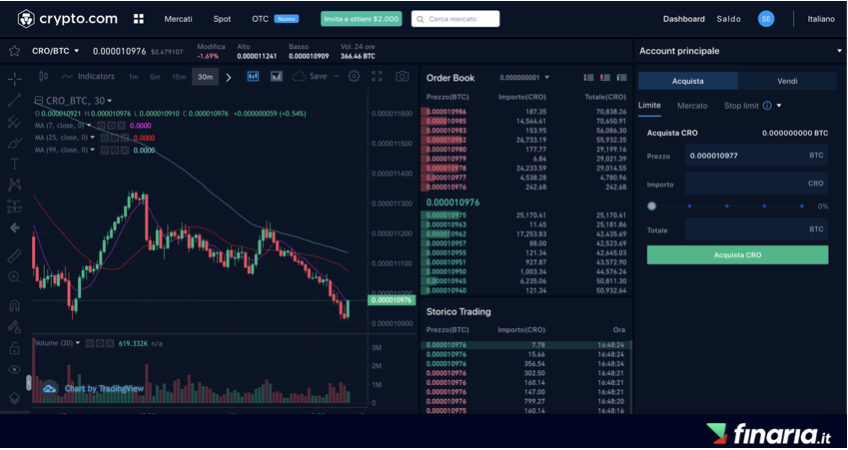Open the apps grid menu icon
Image resolution: width=848 pixels, height=450 pixels.
138,19
